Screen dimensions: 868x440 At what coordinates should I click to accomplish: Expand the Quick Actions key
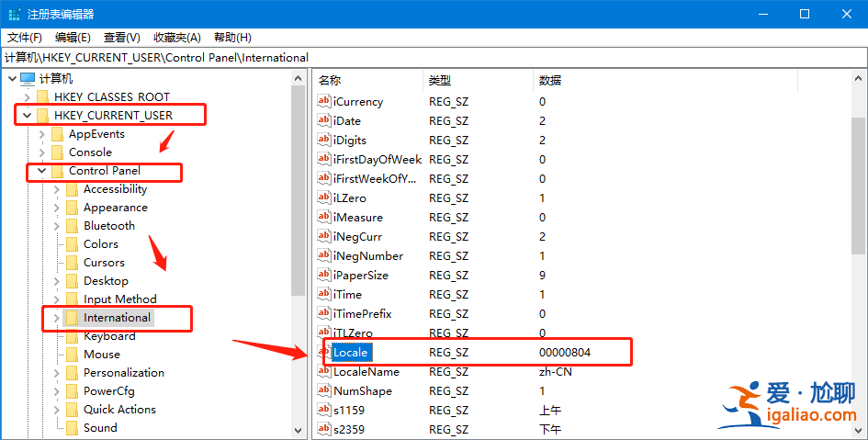tap(56, 410)
